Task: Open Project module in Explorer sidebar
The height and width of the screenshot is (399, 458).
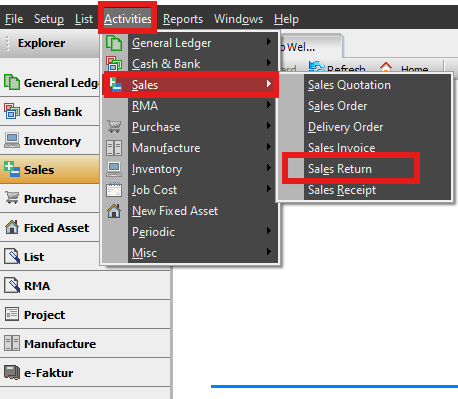Action: (x=85, y=315)
